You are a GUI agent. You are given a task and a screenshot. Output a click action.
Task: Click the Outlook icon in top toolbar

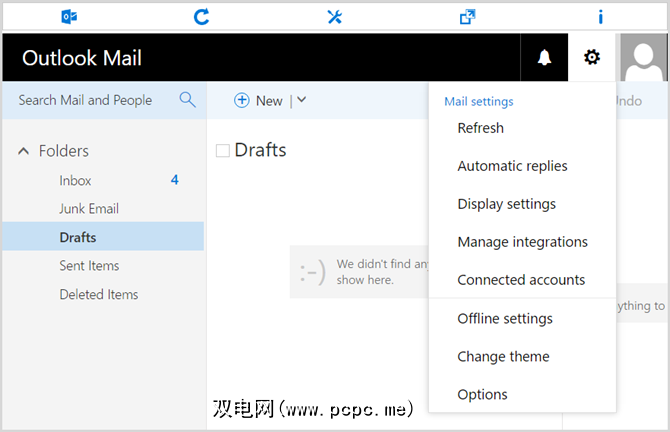pyautogui.click(x=69, y=16)
